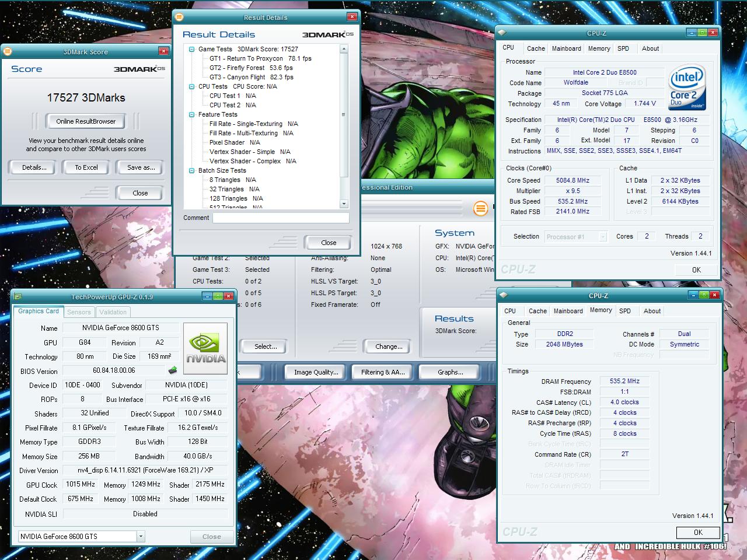
Task: Open the Graphics Card tab in GPU-Z
Action: click(x=39, y=311)
